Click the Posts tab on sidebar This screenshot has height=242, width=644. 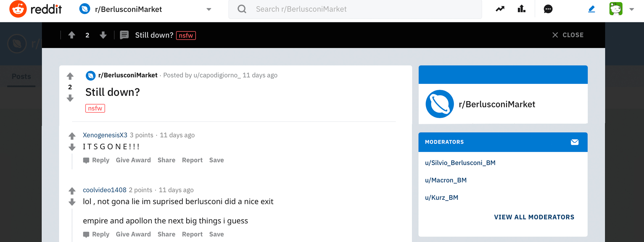tap(21, 76)
